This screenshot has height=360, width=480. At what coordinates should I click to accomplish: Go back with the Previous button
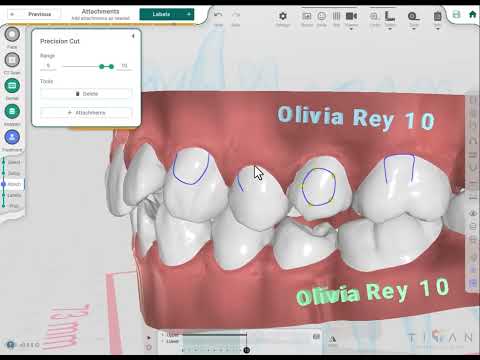point(34,14)
